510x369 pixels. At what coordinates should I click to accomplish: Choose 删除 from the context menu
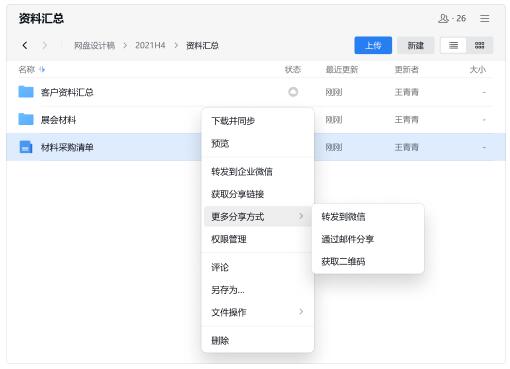click(x=258, y=340)
